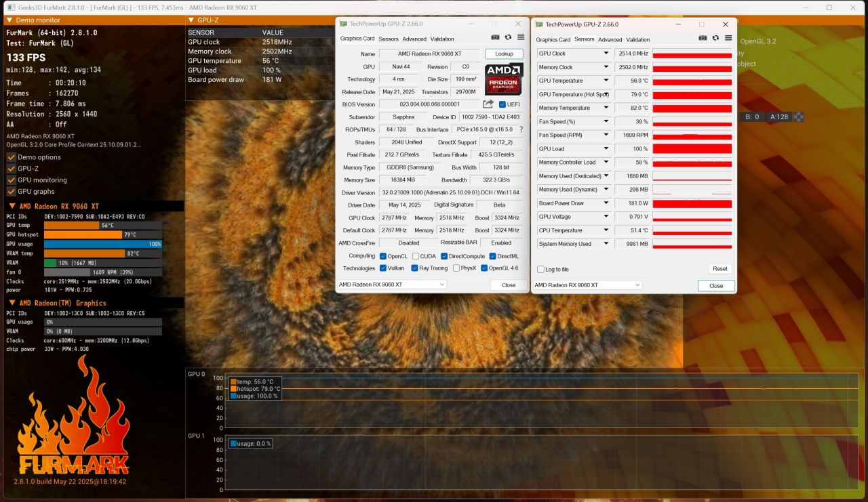Open Advanced tab in Graphics Card window
The image size is (868, 502).
414,39
